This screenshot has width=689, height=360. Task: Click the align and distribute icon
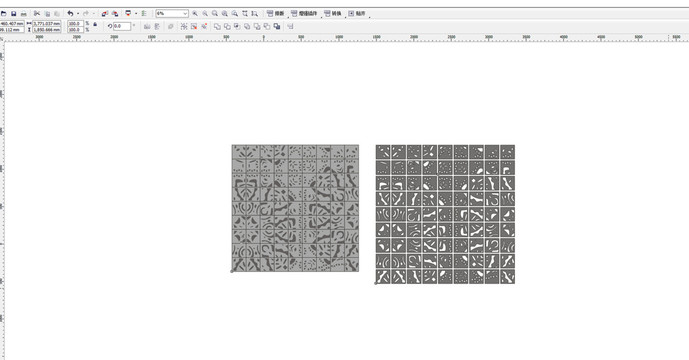(290, 26)
